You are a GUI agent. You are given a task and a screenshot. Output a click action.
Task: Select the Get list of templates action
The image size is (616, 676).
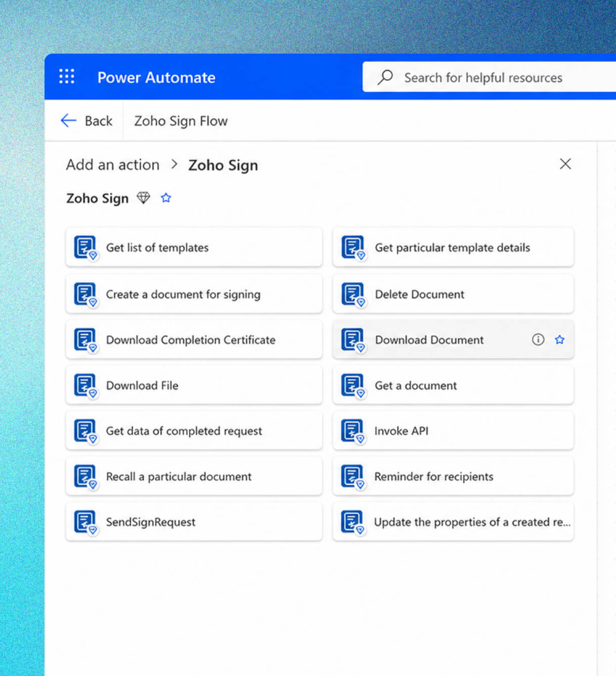click(194, 247)
